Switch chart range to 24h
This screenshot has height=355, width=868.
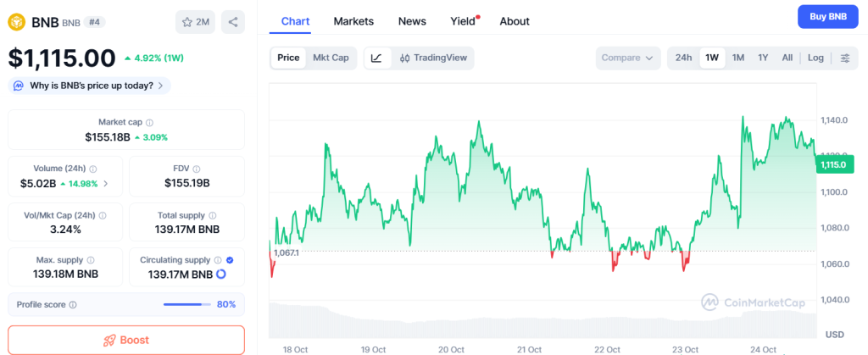[x=684, y=58]
